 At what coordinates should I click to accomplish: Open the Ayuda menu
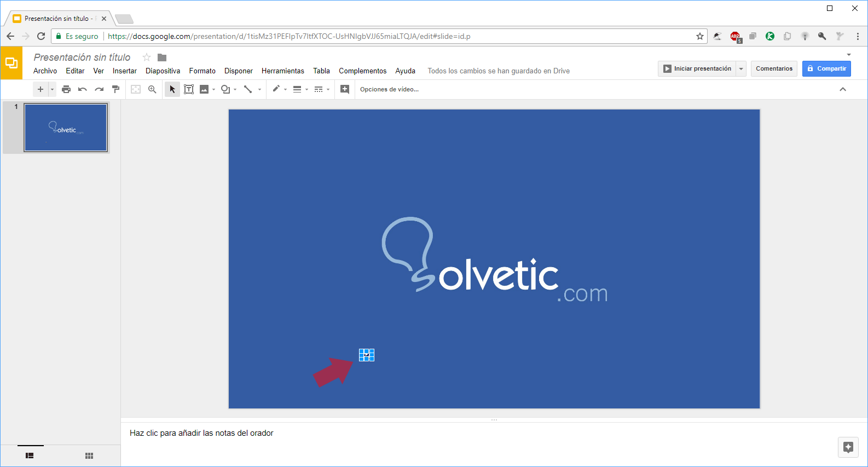click(406, 71)
